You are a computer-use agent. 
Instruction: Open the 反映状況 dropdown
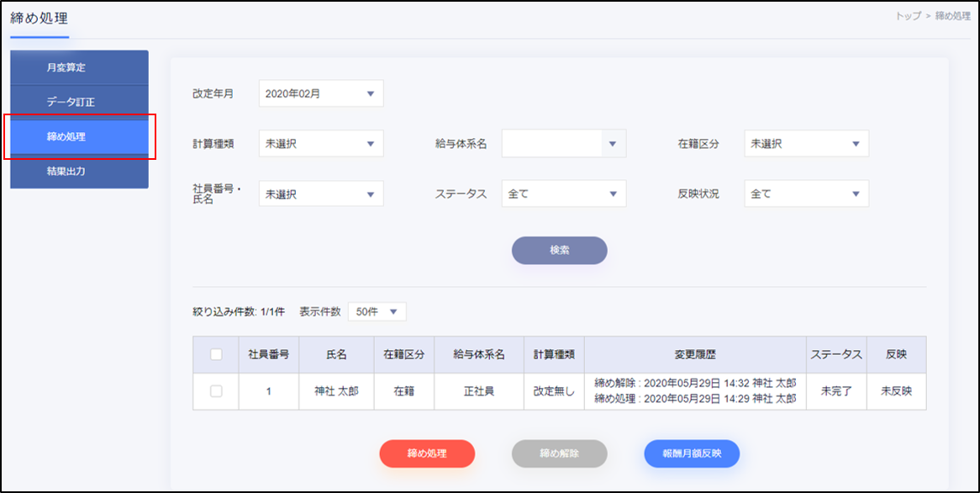click(x=806, y=193)
